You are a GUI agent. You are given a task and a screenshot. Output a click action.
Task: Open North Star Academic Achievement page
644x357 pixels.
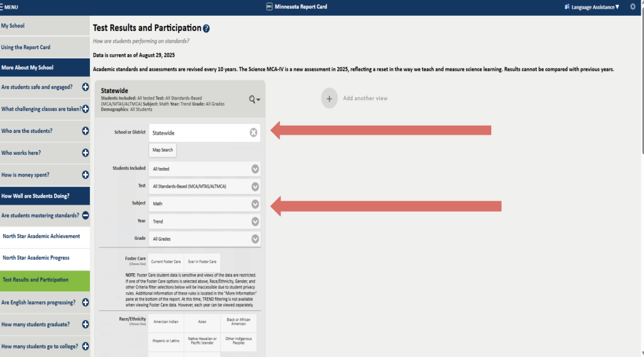(42, 236)
